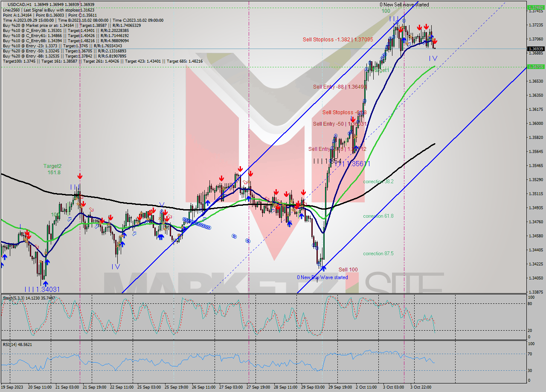Click the 1.35645 price axis label
Screen dimensions: 546x392
coord(535,152)
